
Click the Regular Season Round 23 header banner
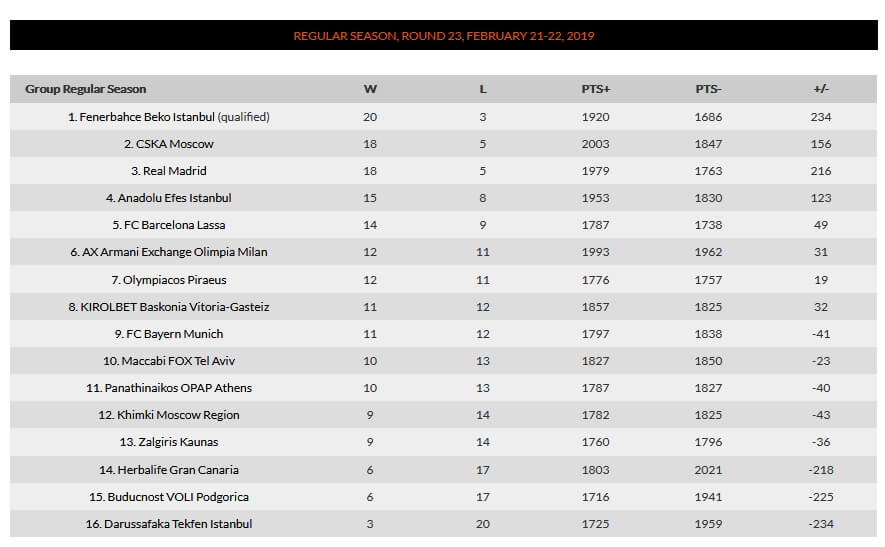444,36
